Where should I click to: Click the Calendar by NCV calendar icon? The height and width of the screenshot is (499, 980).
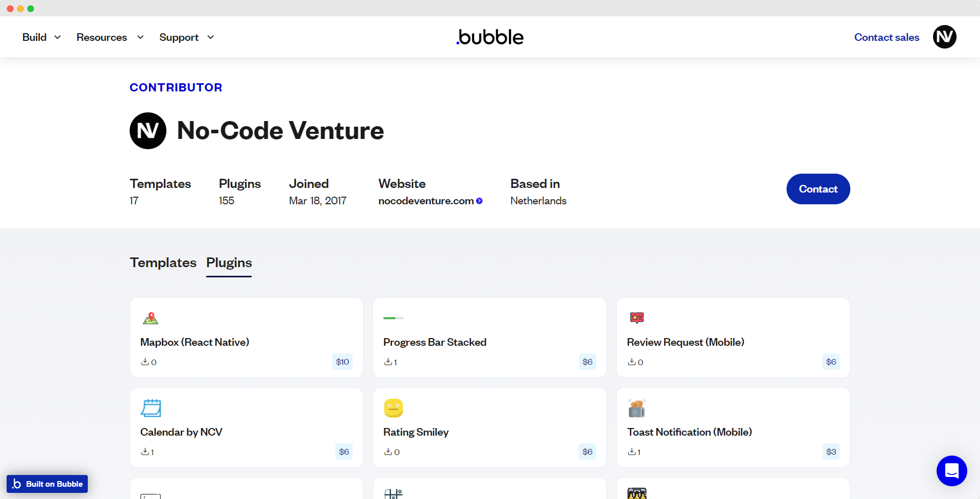coord(151,408)
